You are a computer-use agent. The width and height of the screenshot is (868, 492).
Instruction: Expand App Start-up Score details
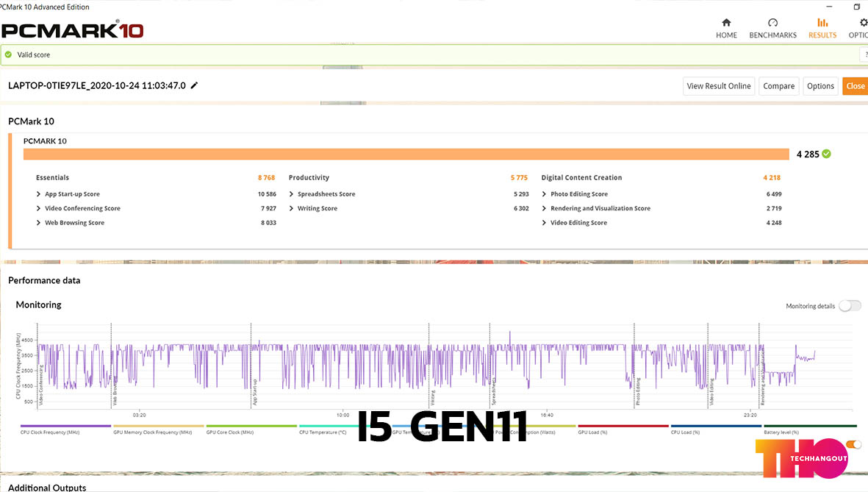click(x=38, y=194)
